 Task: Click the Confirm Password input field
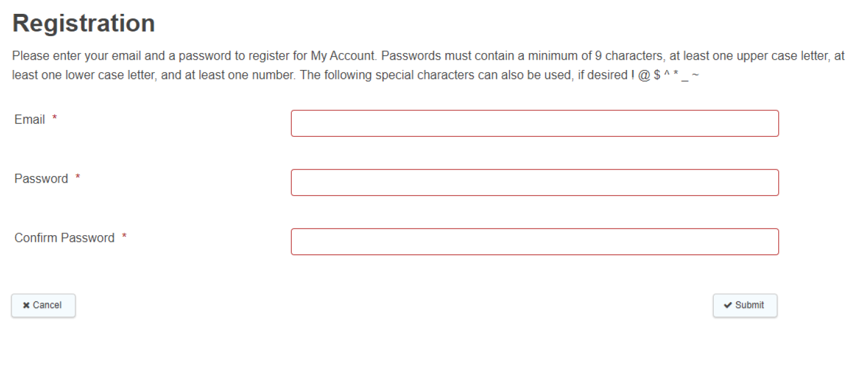(x=534, y=241)
